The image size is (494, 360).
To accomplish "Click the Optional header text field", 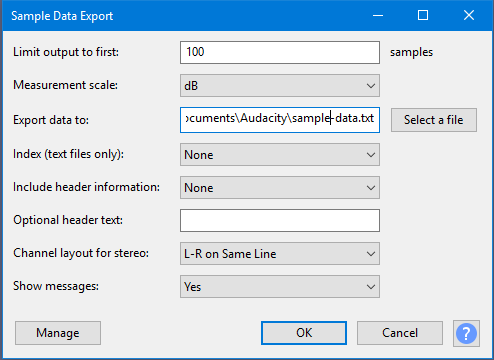I will (280, 220).
